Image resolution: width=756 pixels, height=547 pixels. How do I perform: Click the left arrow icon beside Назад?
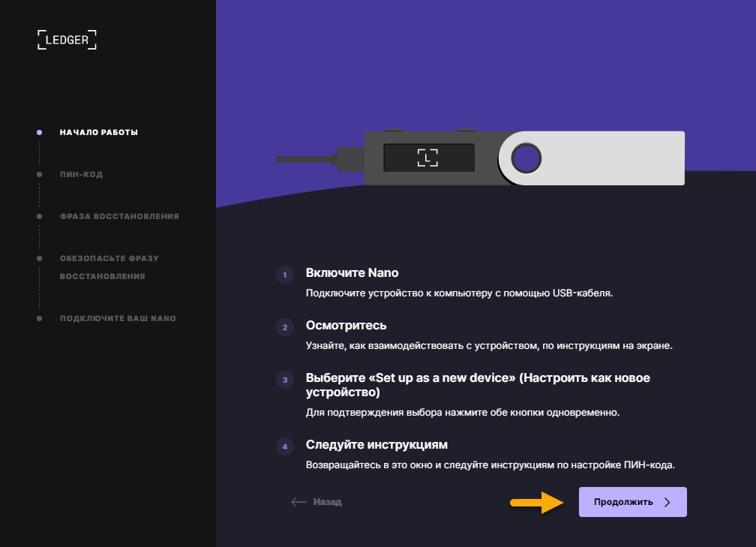(299, 502)
